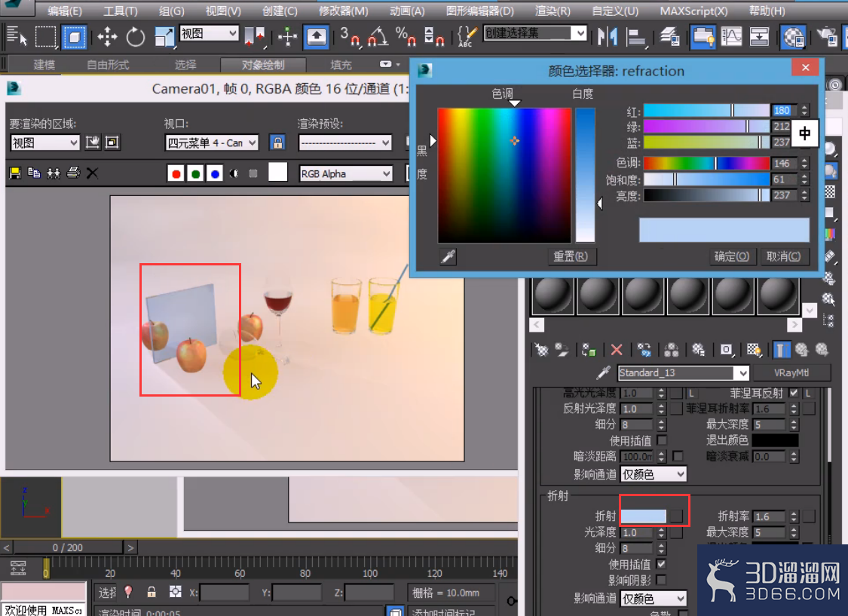
Task: Click the 确定(O) button
Action: 731,256
